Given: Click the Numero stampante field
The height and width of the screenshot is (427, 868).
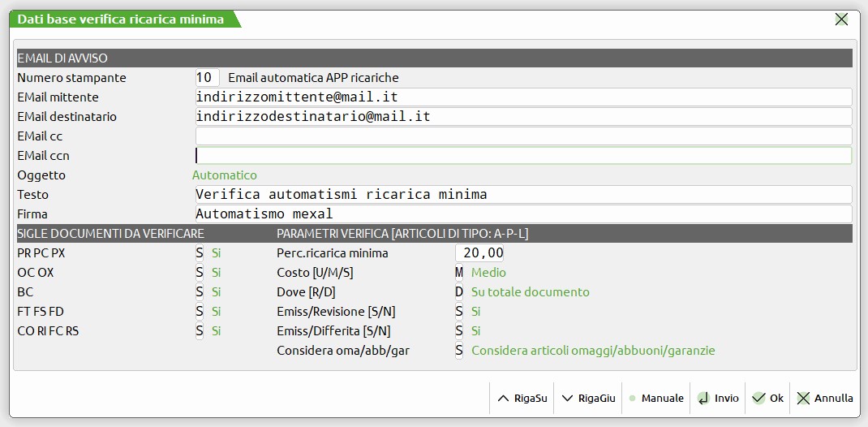Looking at the screenshot, I should (x=207, y=78).
